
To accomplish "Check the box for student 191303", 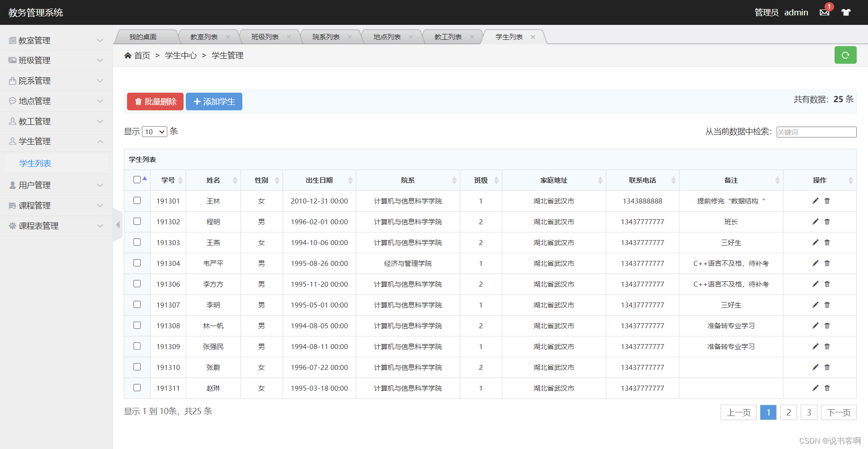I will (137, 242).
